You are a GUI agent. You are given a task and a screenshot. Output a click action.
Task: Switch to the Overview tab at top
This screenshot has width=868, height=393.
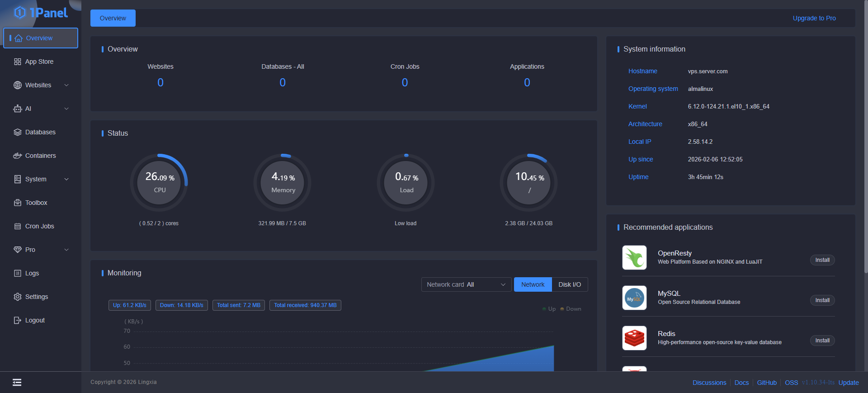[x=113, y=18]
